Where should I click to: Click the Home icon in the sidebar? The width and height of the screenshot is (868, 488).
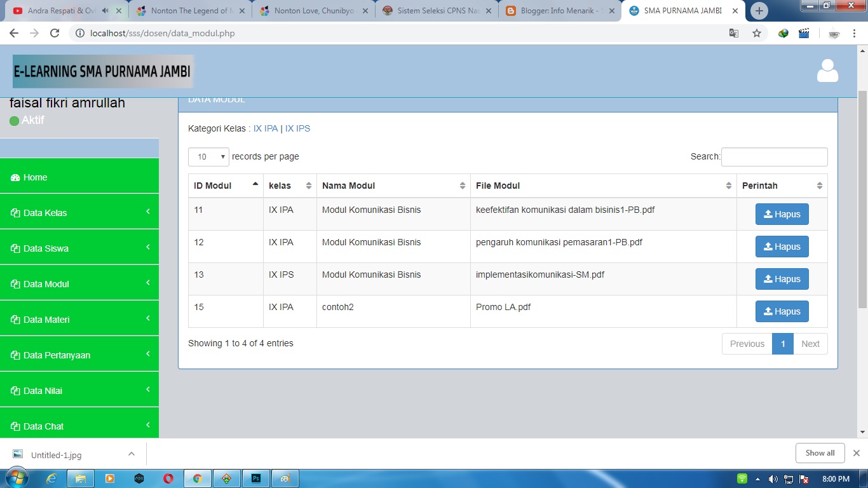click(15, 177)
